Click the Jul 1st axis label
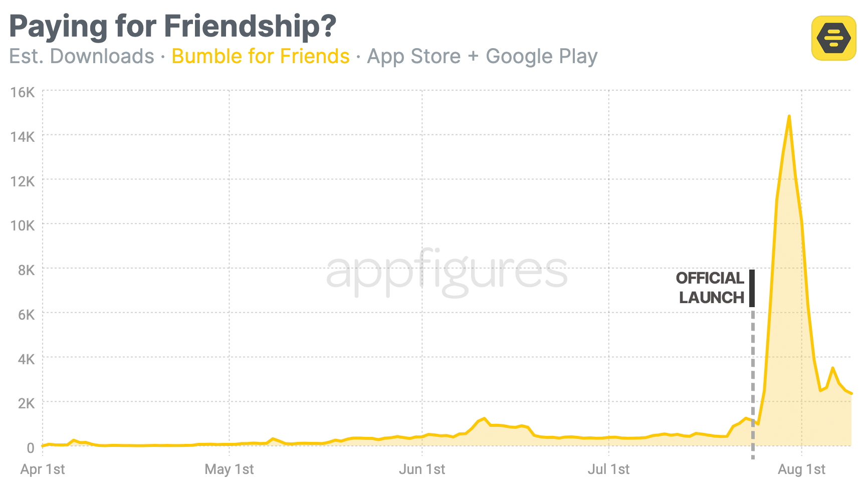 tap(608, 469)
